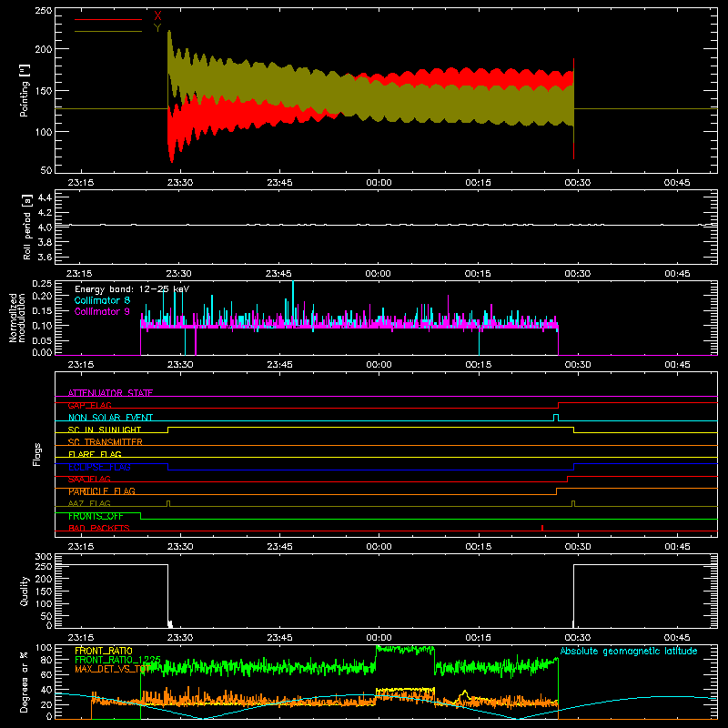Click the 23:30 label under Pointing plot
728x728 pixels.
tap(180, 183)
